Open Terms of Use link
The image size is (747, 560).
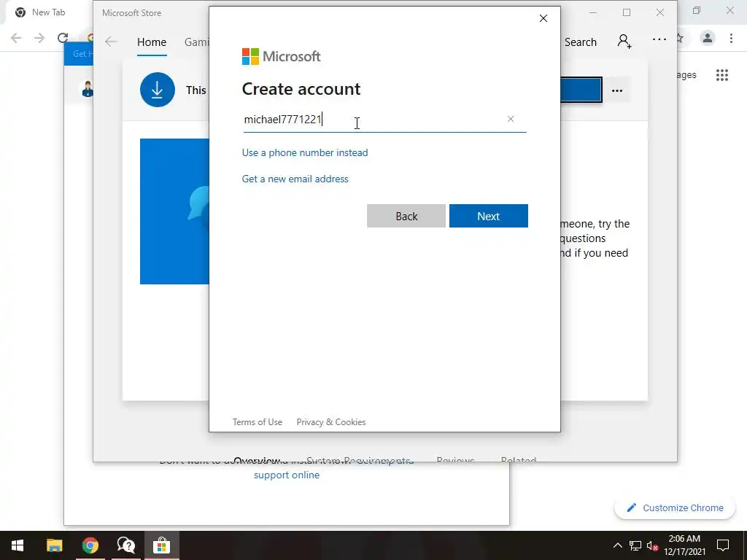pyautogui.click(x=258, y=422)
